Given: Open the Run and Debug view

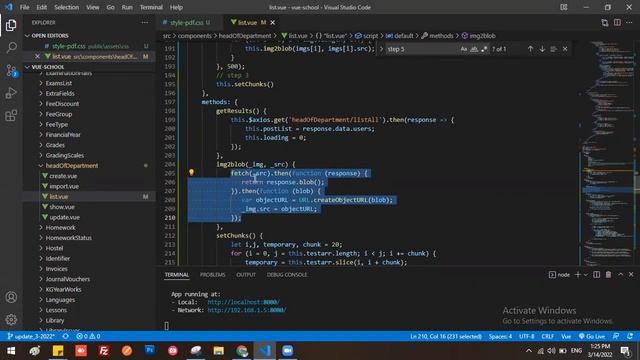Looking at the screenshot, I should click(x=11, y=93).
